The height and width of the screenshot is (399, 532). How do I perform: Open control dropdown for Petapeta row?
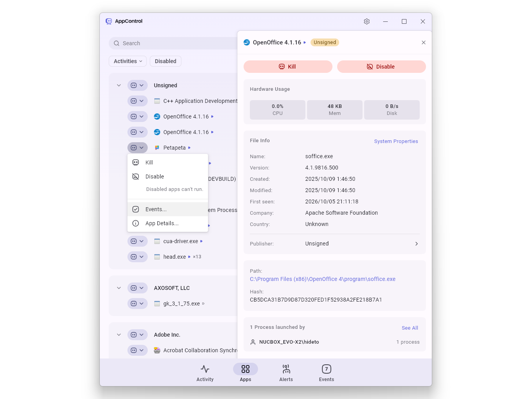(138, 148)
